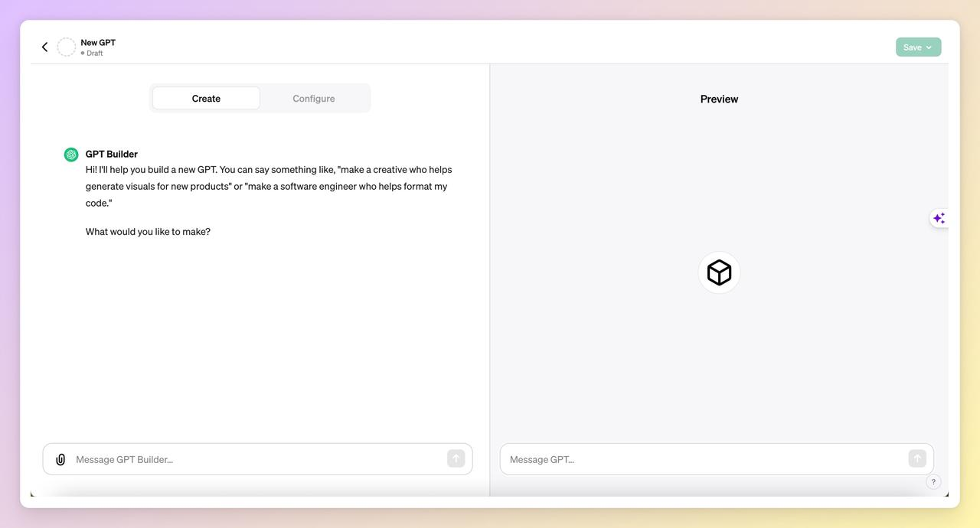Focus the Message GPT Builder input
980x528 pixels.
coord(257,459)
